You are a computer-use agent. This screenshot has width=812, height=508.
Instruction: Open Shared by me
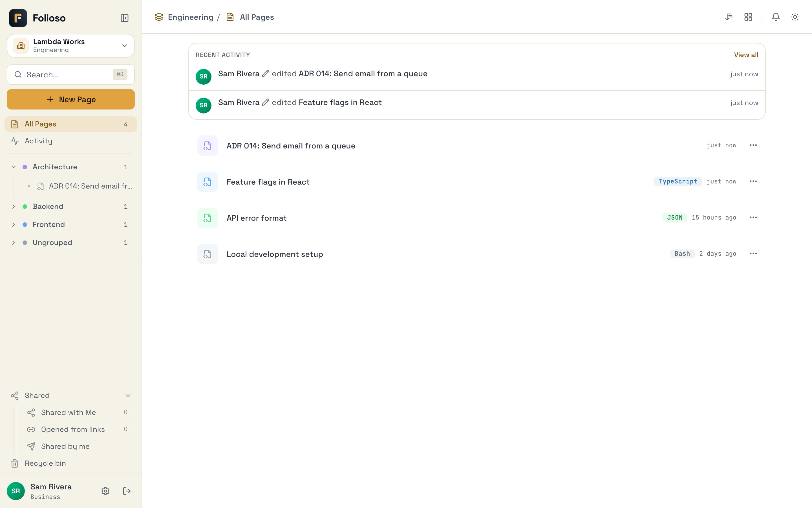(x=78, y=446)
